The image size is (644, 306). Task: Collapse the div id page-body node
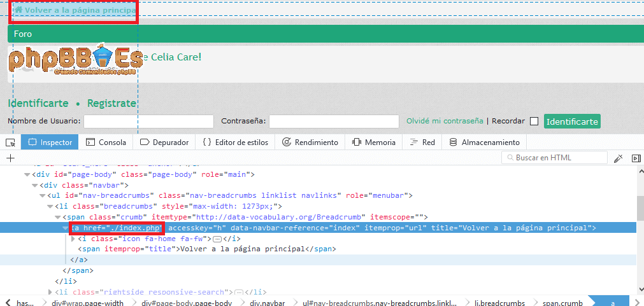[x=27, y=175]
